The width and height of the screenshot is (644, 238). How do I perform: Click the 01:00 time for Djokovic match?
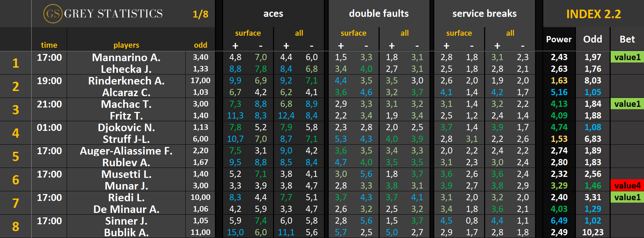[x=49, y=127]
